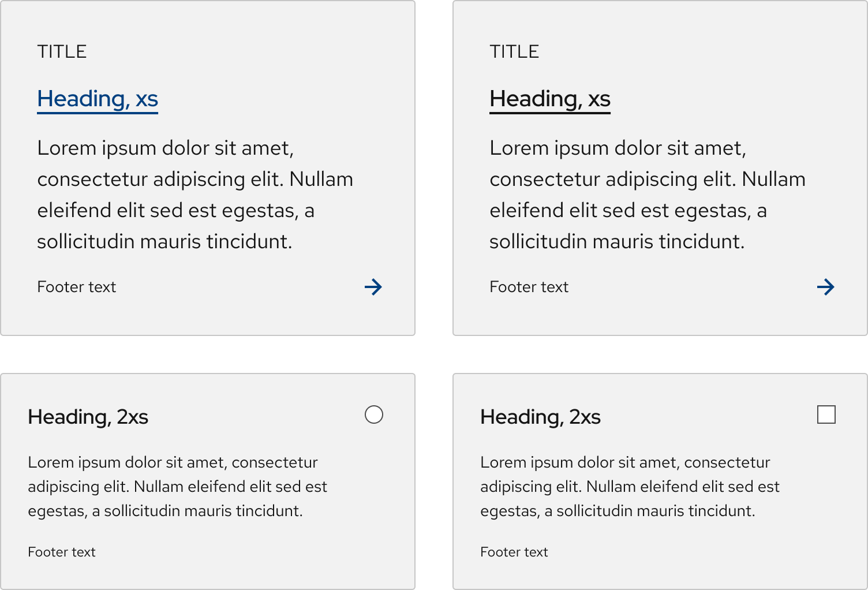Click the blue forward arrow beside right Footer text
Viewport: 868px width, 590px height.
pos(826,286)
